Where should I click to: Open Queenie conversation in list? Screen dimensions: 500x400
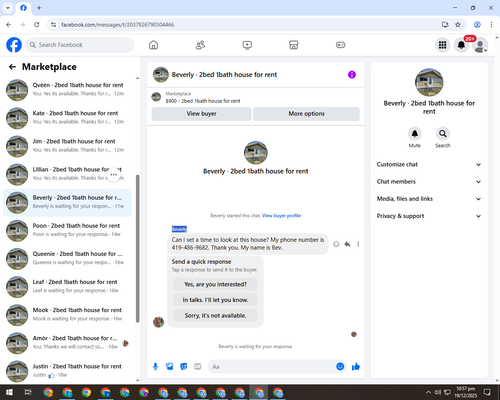pos(68,259)
